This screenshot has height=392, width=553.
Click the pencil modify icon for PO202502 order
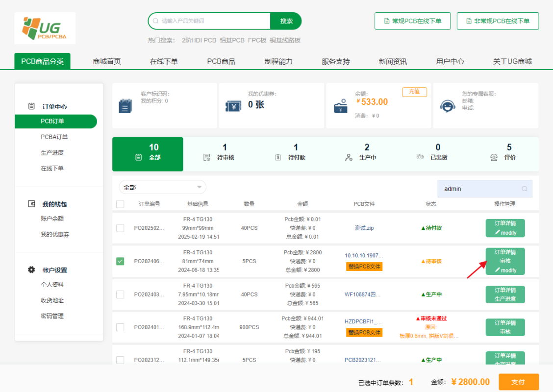(497, 232)
